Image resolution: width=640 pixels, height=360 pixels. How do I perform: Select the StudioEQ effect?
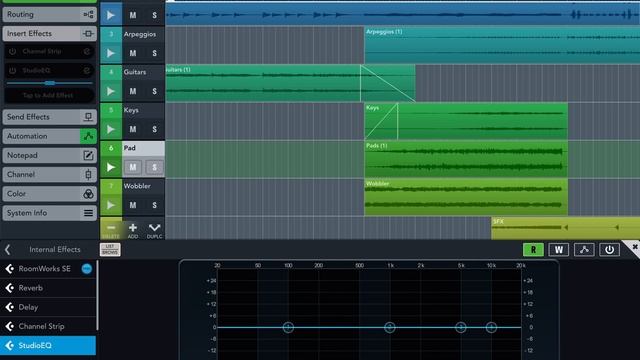coord(48,345)
